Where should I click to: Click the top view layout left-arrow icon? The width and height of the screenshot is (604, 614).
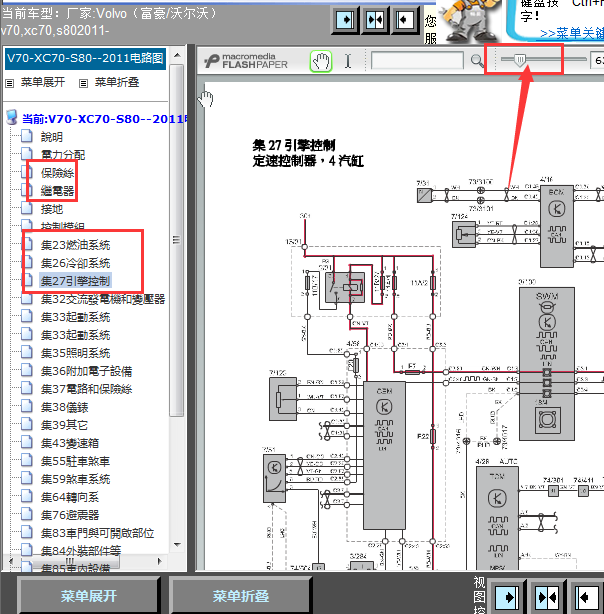(x=404, y=20)
